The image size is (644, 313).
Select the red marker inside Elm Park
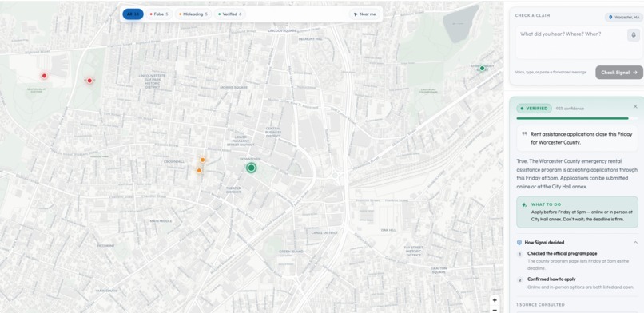[x=89, y=81]
